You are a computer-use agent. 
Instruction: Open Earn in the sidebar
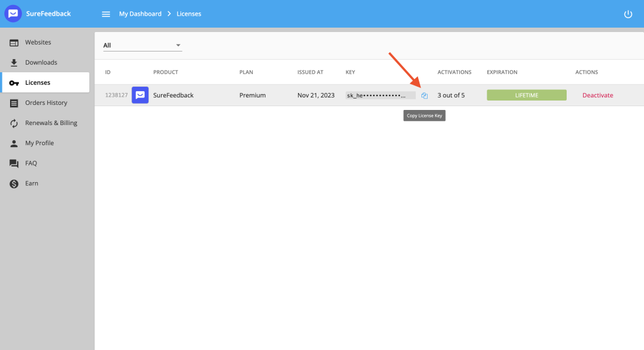pyautogui.click(x=45, y=183)
